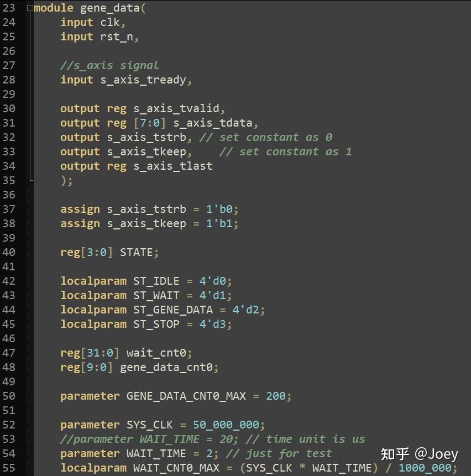Select the module keyword on line 23

[53, 8]
